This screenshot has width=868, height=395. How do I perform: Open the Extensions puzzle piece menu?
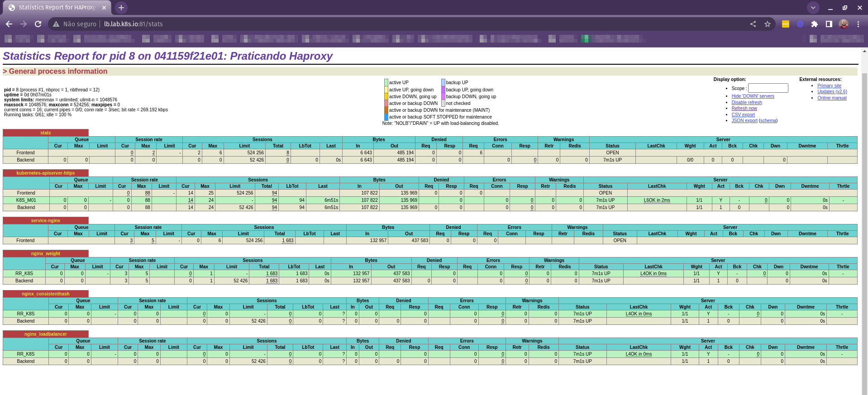[x=815, y=24]
